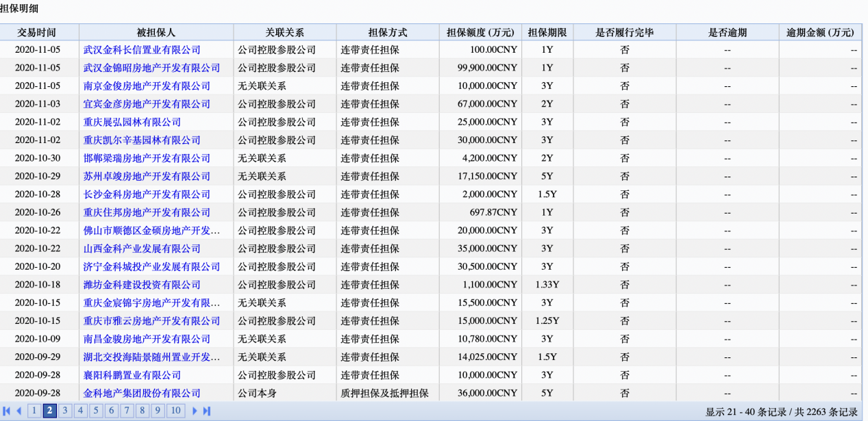Screen dimensions: 868x421
Task: Sort by 担保期限 column header
Action: (547, 32)
